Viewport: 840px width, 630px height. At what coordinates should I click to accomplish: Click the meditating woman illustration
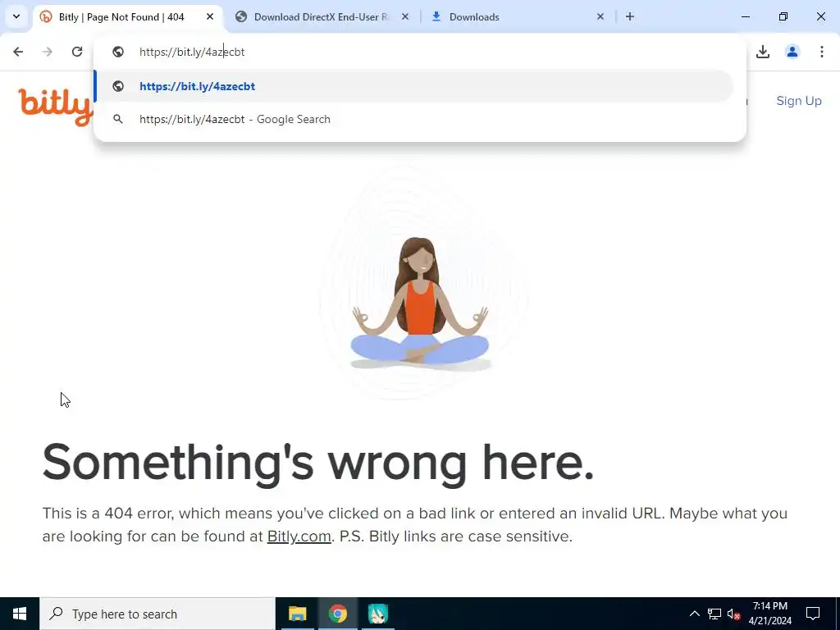[x=420, y=304]
